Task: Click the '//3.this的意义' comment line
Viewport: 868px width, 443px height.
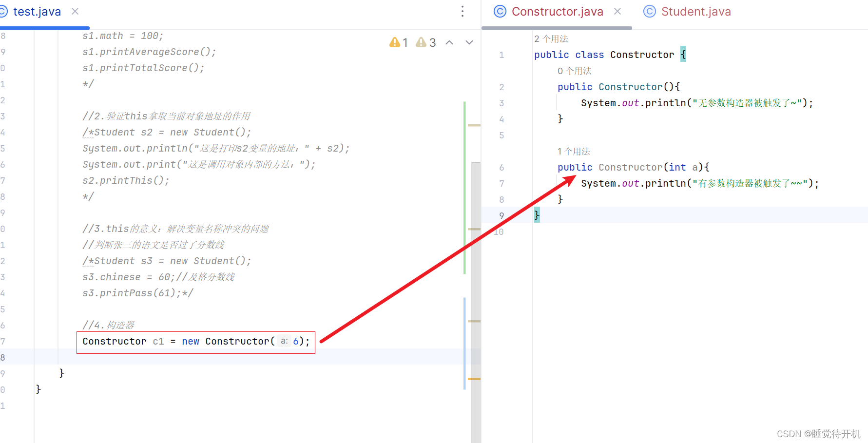Action: [176, 229]
